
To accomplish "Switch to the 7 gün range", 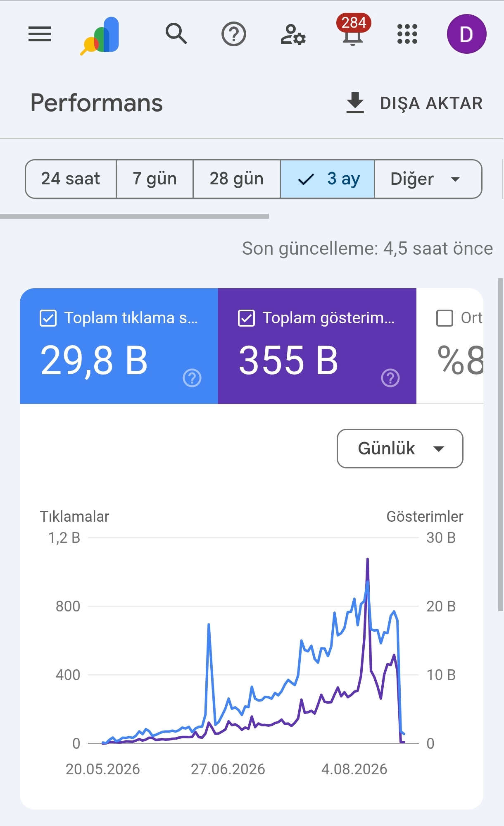I will coord(155,179).
